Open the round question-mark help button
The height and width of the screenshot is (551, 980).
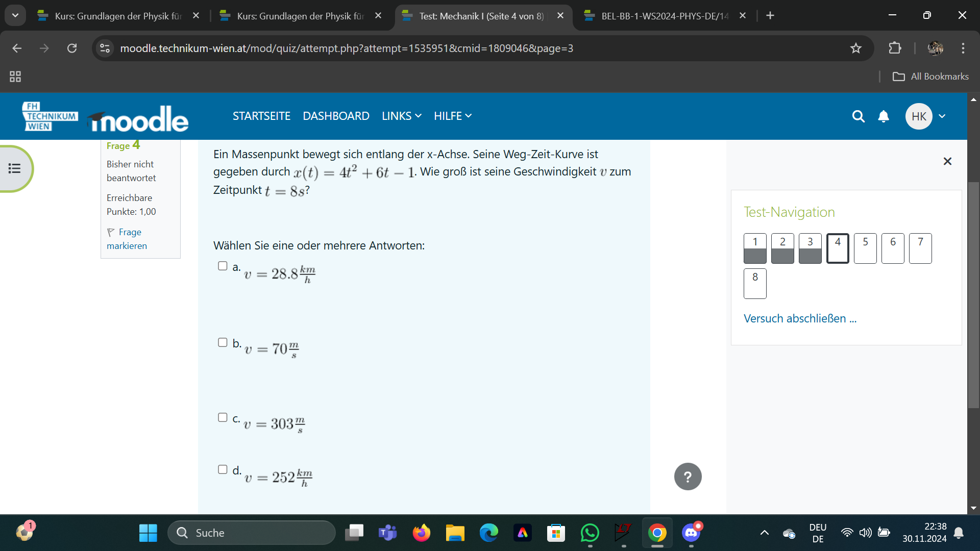point(688,477)
